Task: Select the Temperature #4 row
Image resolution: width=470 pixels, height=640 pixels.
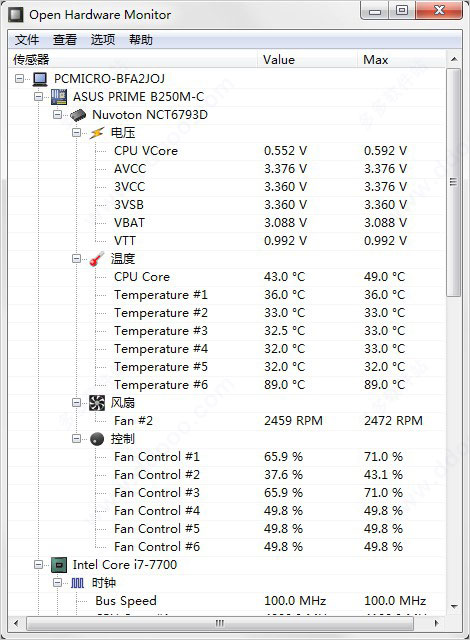Action: click(x=227, y=349)
